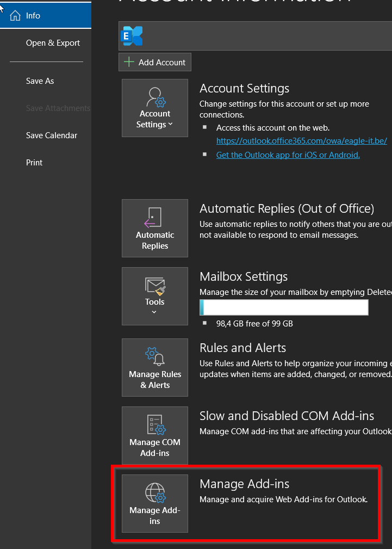Open the Account Settings dropdown button

pyautogui.click(x=155, y=108)
